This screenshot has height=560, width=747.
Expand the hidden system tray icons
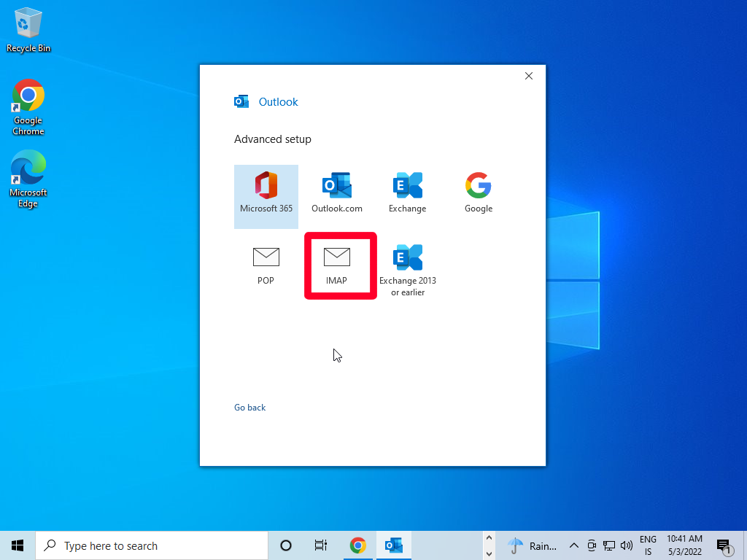[573, 545]
